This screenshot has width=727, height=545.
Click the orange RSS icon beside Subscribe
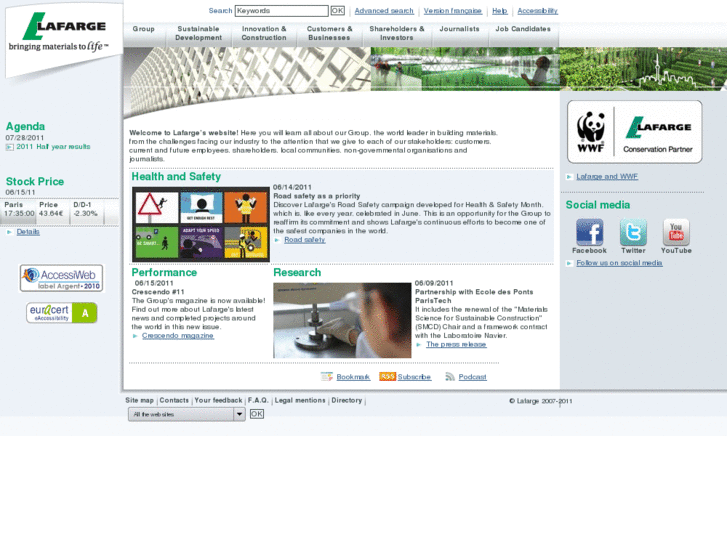[387, 377]
